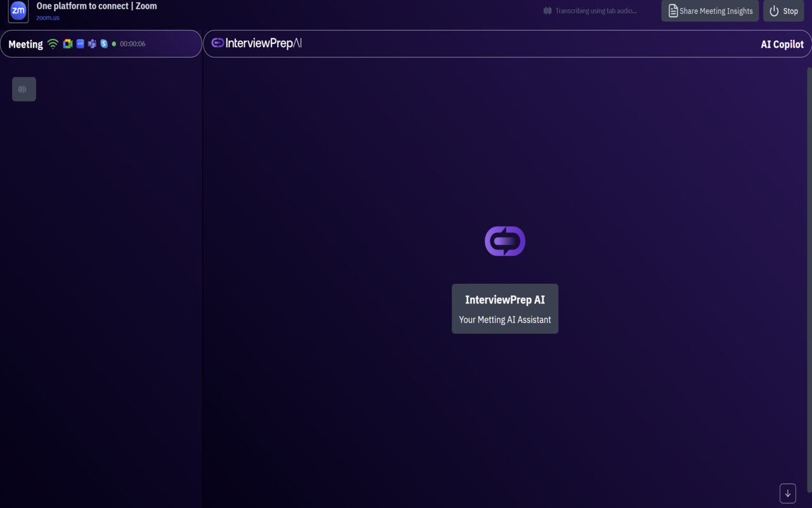Click the InterviewPrepAI header logo

256,43
